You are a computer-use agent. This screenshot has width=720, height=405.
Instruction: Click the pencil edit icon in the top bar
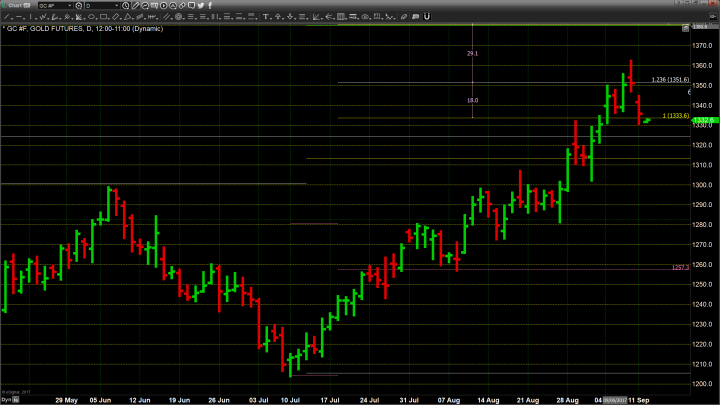click(136, 6)
